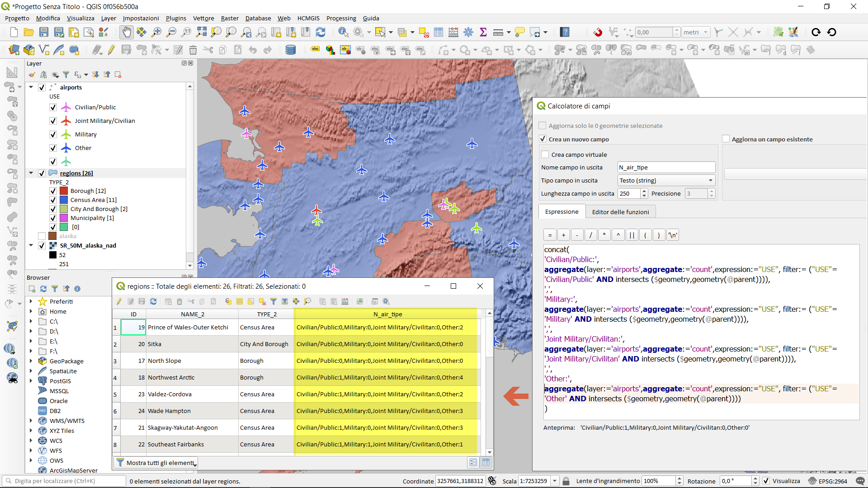Click the EPSG:2964 CRS button
This screenshot has height=488, width=868.
point(828,481)
